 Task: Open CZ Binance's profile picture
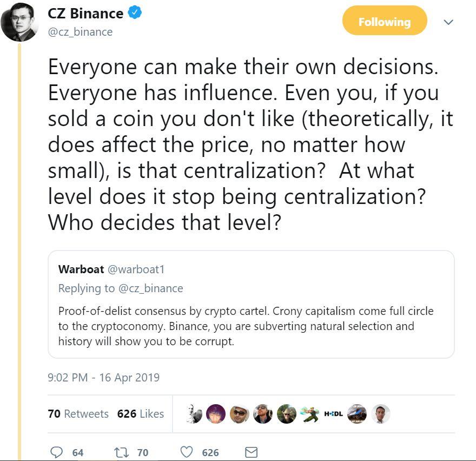click(20, 23)
